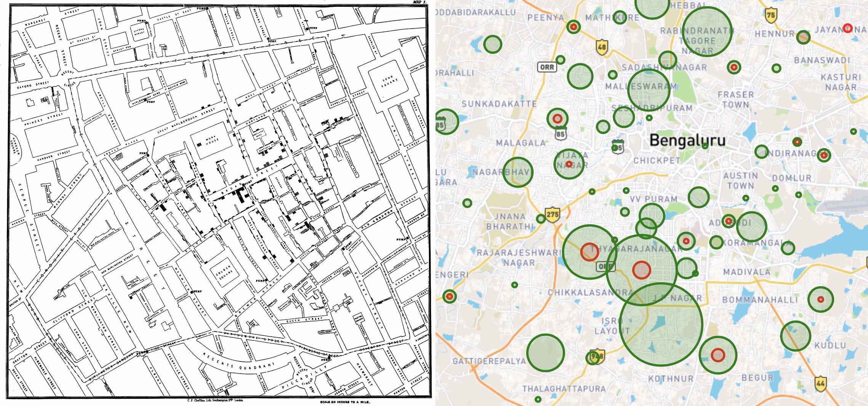Screen dimensions: 868x406
Task: Select the green circle on the Seshadripuram label
Action: point(624,117)
